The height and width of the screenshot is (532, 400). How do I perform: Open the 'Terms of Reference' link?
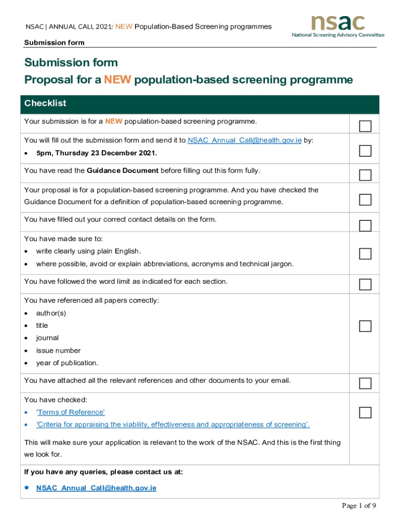[x=70, y=413]
